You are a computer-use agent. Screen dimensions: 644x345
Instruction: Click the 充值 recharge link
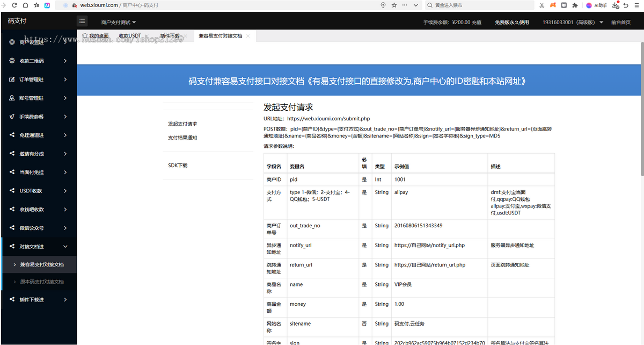477,23
